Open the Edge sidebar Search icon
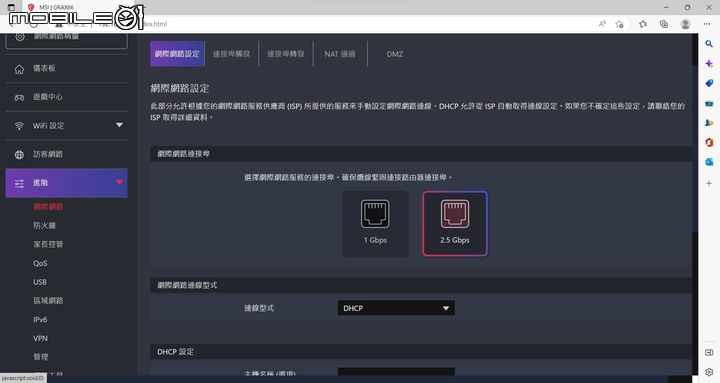This screenshot has width=720, height=383. click(x=709, y=44)
